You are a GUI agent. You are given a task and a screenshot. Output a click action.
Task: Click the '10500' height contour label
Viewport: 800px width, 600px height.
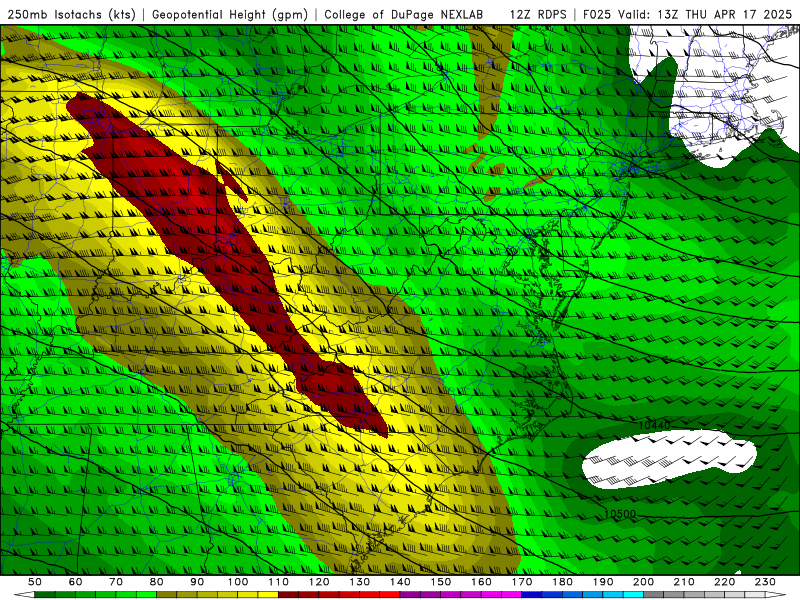(620, 514)
